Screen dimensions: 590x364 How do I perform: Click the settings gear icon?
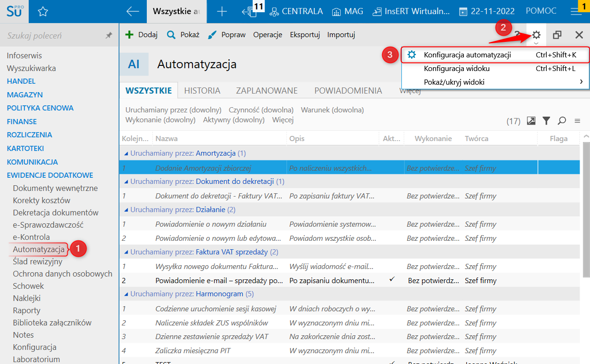point(536,35)
